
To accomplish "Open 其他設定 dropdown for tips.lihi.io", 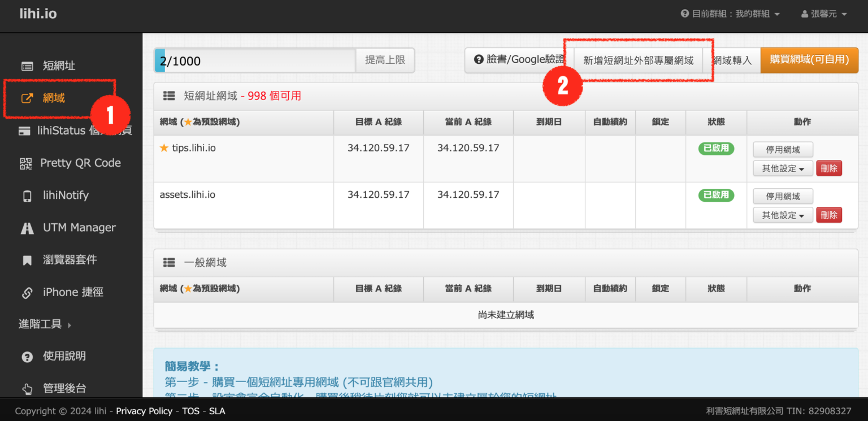I will coord(783,168).
